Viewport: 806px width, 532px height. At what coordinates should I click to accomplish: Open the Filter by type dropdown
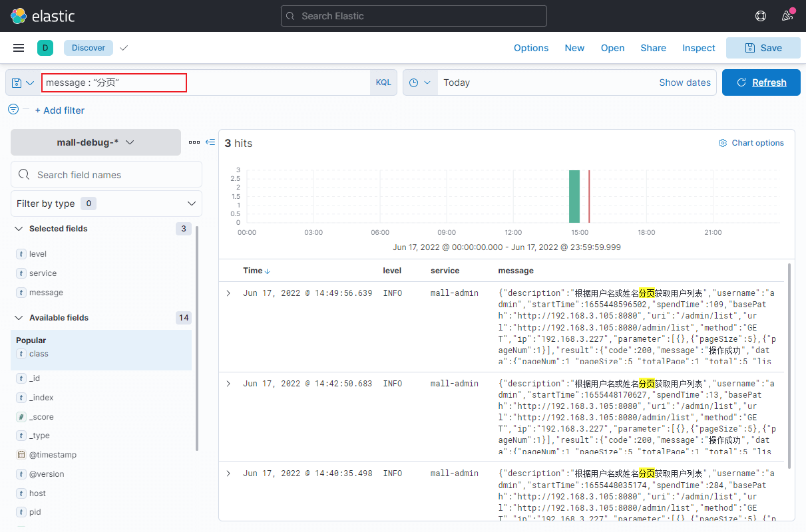106,203
